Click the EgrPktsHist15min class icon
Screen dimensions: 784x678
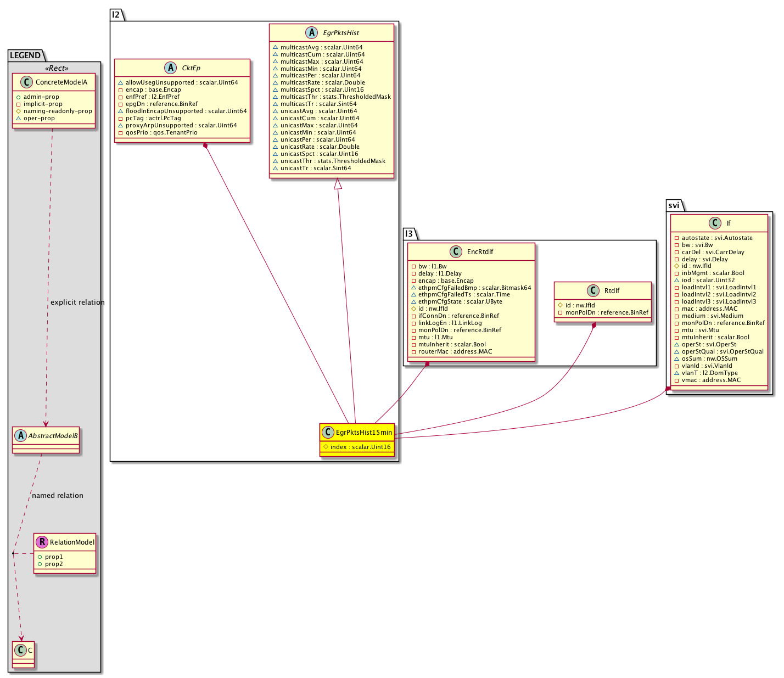[x=328, y=433]
